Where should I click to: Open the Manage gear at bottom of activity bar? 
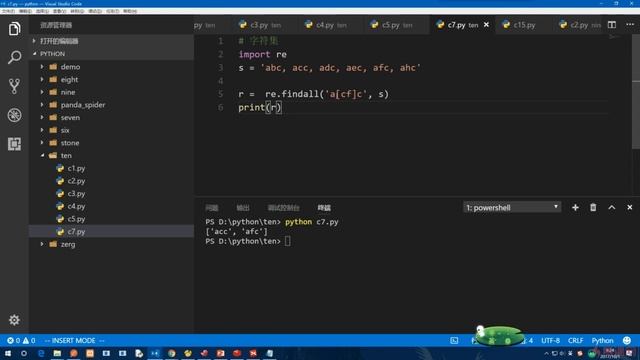point(14,320)
